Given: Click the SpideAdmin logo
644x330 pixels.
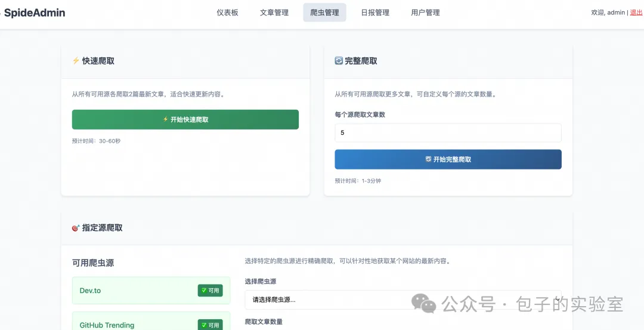Looking at the screenshot, I should click(35, 13).
